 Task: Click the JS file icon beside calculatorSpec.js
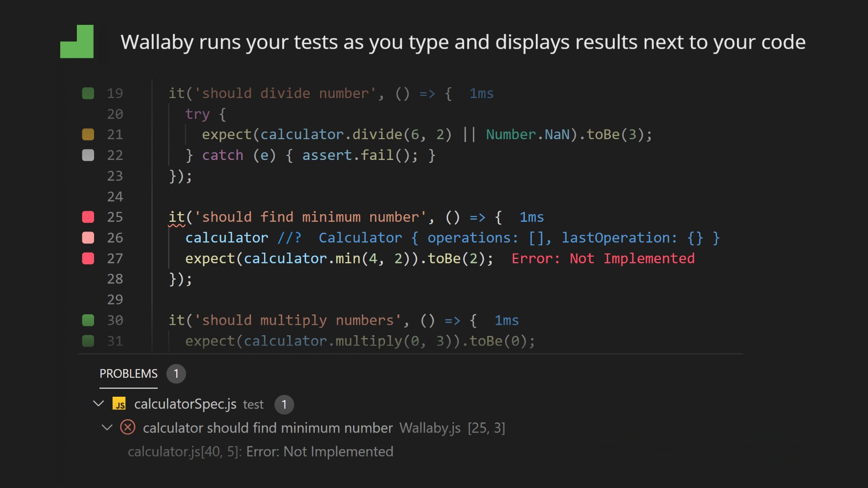click(x=119, y=404)
